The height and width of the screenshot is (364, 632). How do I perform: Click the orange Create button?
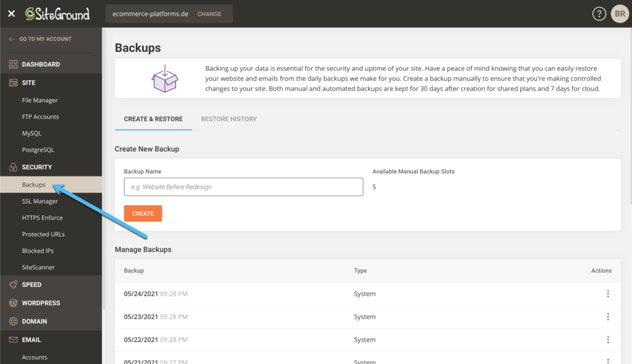coord(143,213)
